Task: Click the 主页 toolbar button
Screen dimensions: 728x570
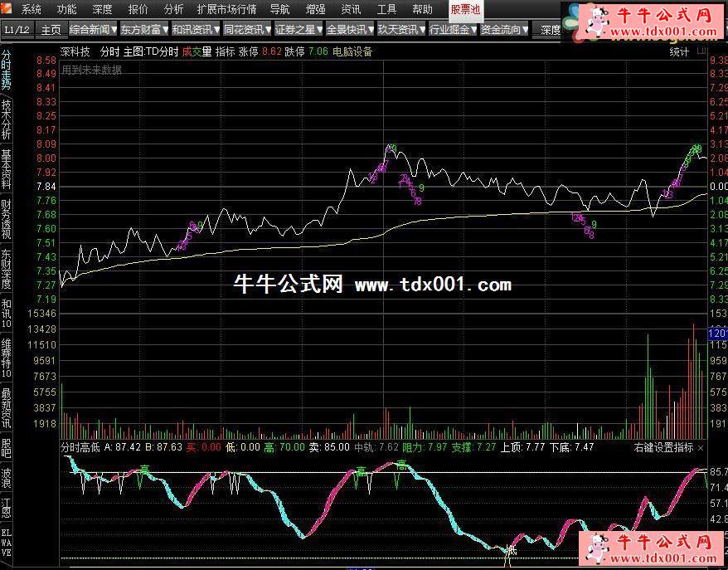Action: (51, 30)
